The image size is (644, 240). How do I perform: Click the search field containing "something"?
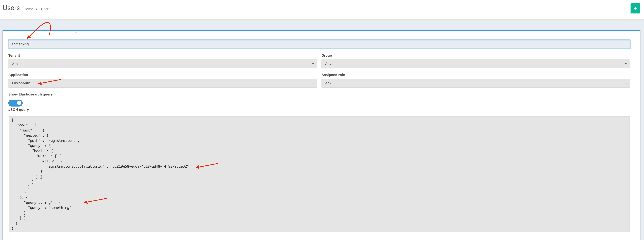[319, 44]
